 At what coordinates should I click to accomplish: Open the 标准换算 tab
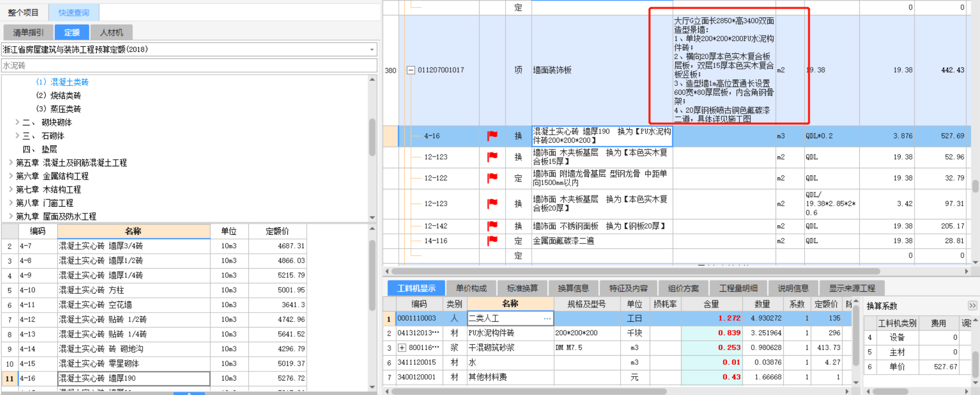tap(522, 288)
